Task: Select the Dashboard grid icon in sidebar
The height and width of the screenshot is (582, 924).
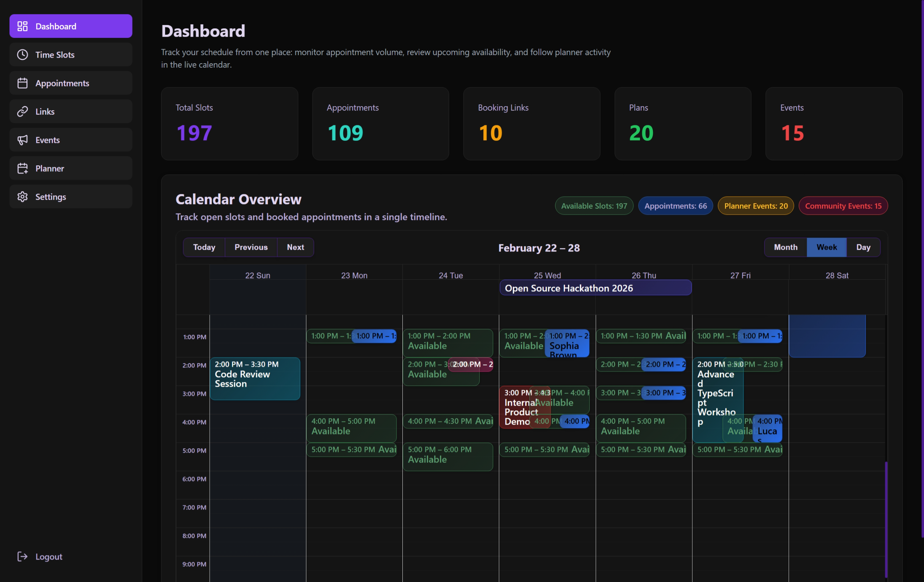Action: [x=23, y=26]
